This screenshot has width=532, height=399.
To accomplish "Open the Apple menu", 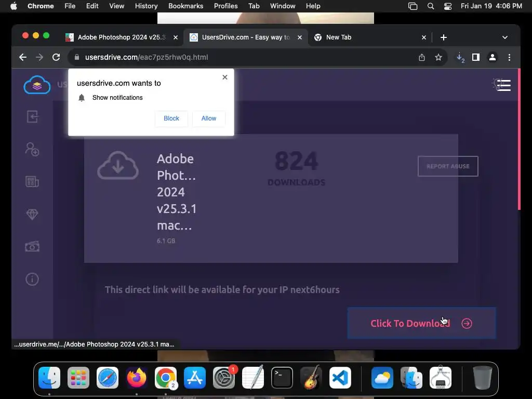I will (14, 6).
